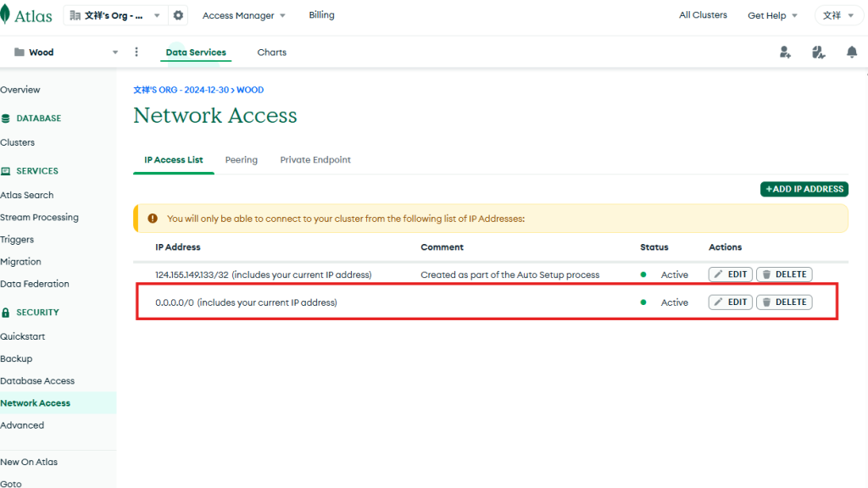Click the SERVICES section header icon
The width and height of the screenshot is (868, 488).
[6, 171]
